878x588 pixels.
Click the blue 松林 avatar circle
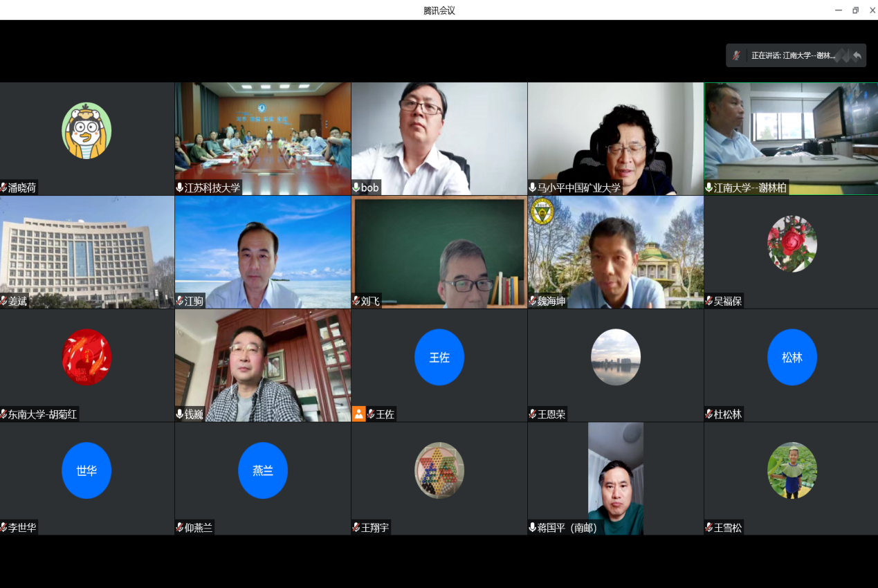792,358
